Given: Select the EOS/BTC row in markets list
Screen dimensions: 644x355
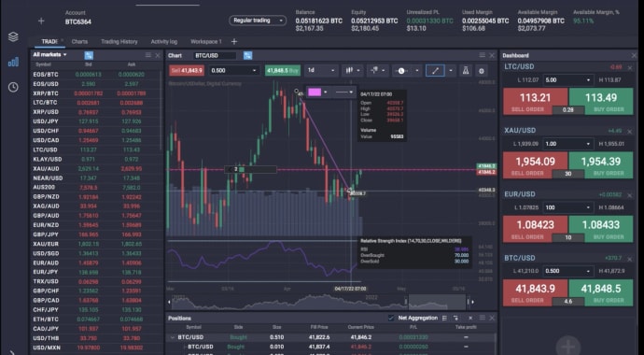Looking at the screenshot, I should pyautogui.click(x=95, y=75).
